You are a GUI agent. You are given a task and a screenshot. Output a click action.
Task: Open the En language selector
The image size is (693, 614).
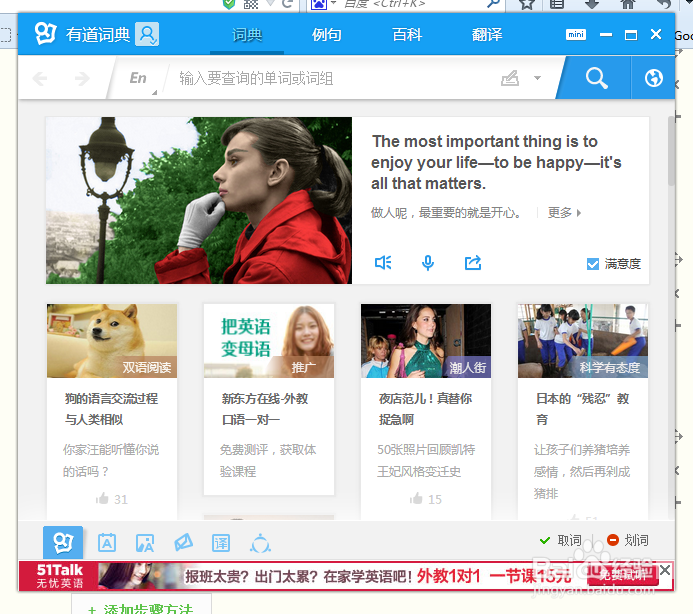point(138,78)
